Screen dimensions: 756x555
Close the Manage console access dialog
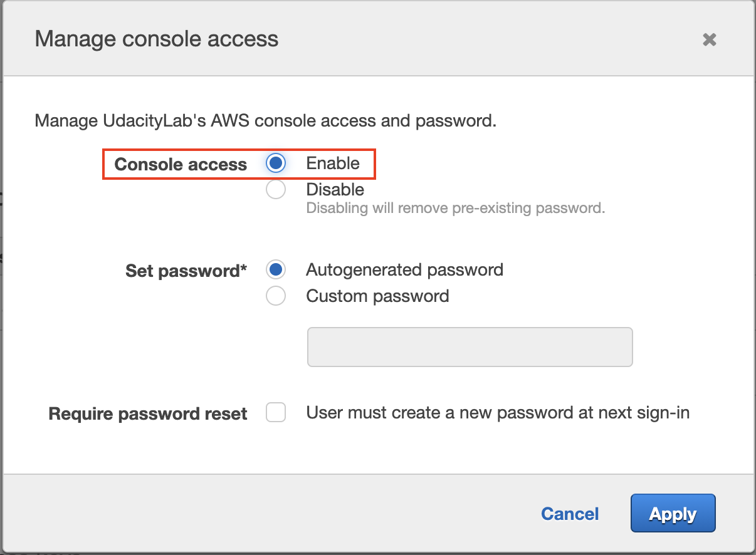coord(709,39)
